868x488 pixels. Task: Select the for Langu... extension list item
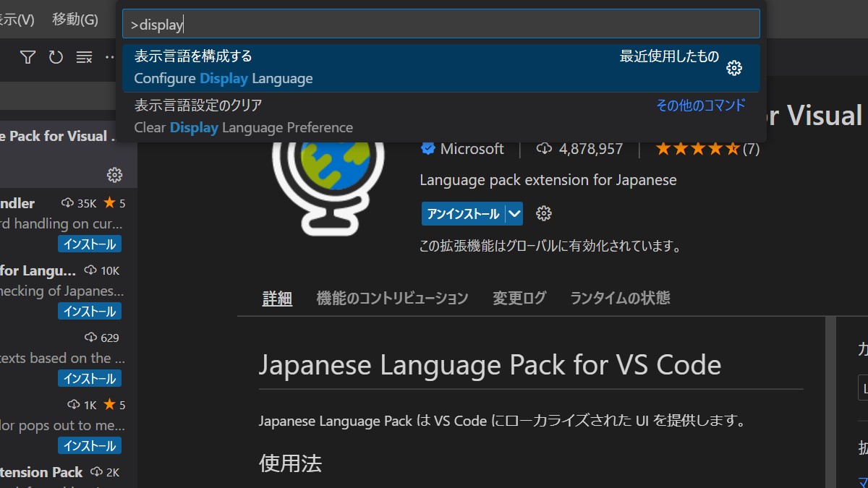click(x=69, y=289)
